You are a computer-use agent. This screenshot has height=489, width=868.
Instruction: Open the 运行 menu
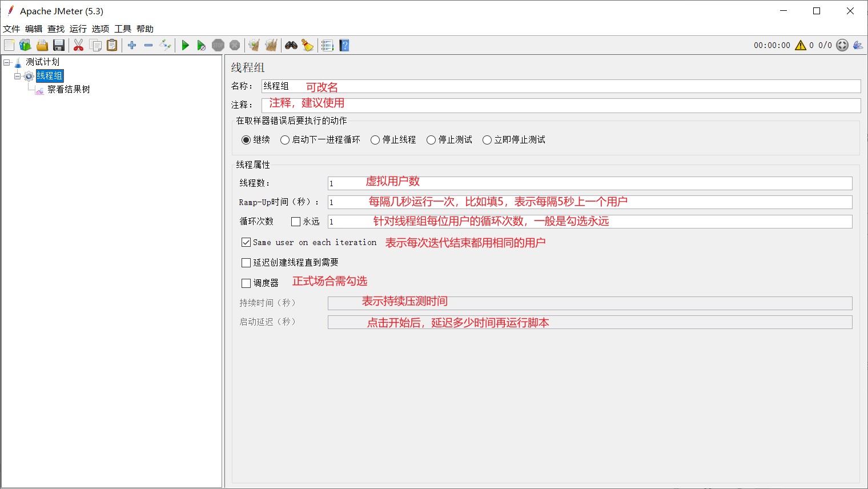tap(78, 29)
